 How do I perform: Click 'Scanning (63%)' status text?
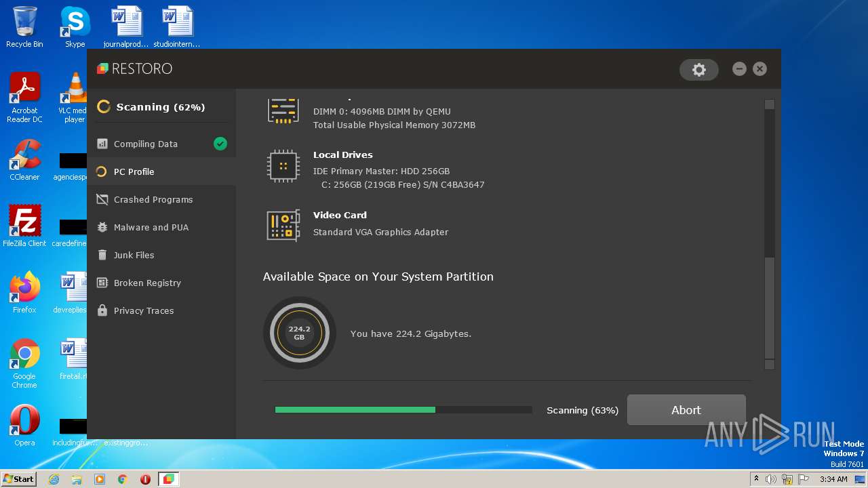(x=583, y=410)
